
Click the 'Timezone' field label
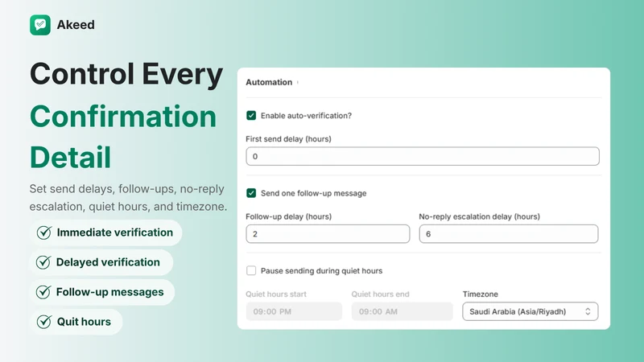(480, 294)
